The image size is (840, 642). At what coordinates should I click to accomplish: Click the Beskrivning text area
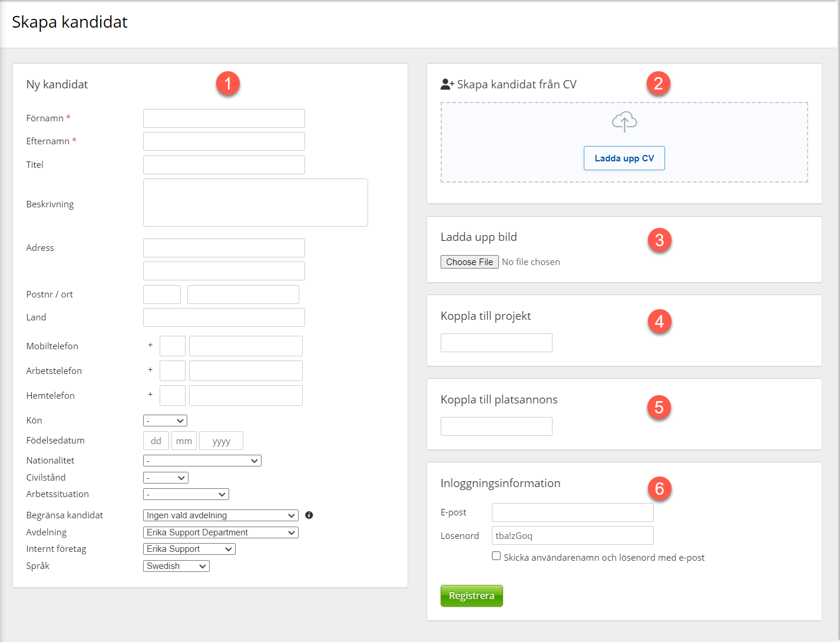coord(255,203)
